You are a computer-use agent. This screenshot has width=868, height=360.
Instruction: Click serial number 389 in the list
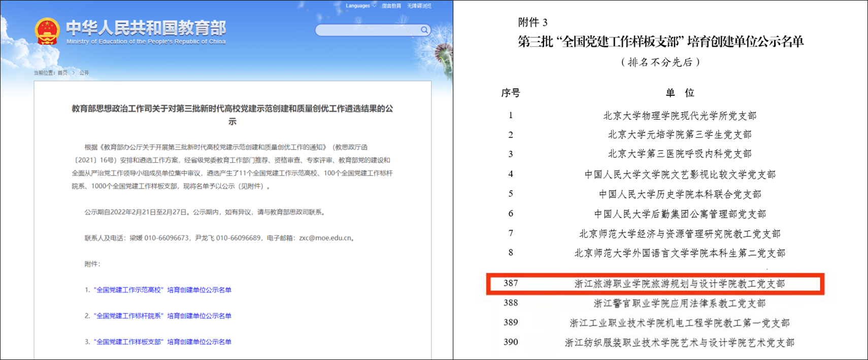coord(511,322)
